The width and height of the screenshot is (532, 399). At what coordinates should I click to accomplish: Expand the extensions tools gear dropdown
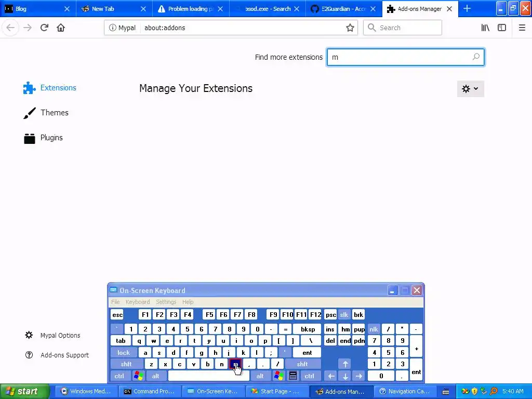pos(470,89)
